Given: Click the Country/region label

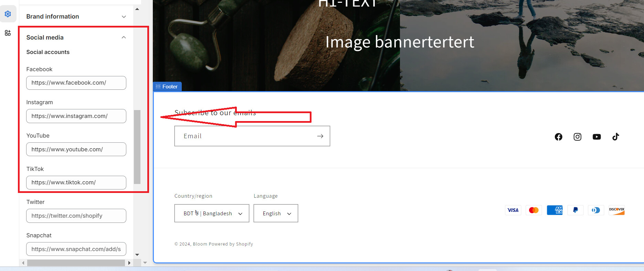Looking at the screenshot, I should pyautogui.click(x=193, y=196).
